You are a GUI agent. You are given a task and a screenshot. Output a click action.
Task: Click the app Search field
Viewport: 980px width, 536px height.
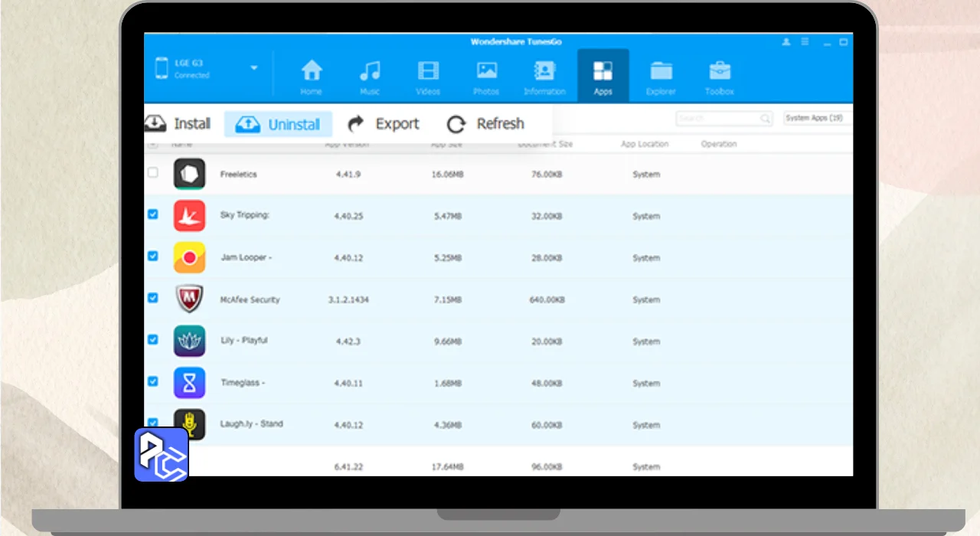pos(718,119)
